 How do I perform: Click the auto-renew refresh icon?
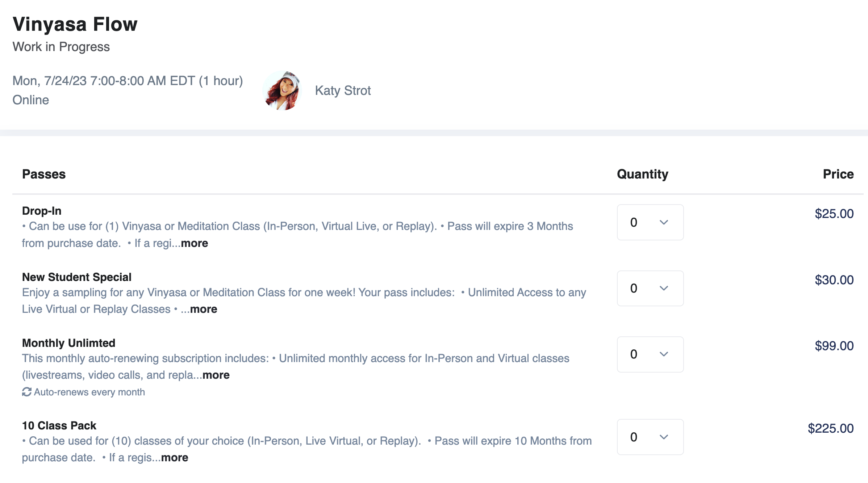[x=26, y=392]
